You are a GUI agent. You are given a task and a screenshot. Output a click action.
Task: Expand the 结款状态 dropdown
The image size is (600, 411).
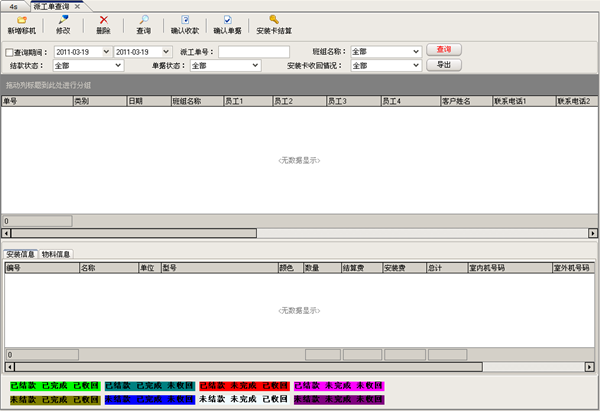(118, 66)
